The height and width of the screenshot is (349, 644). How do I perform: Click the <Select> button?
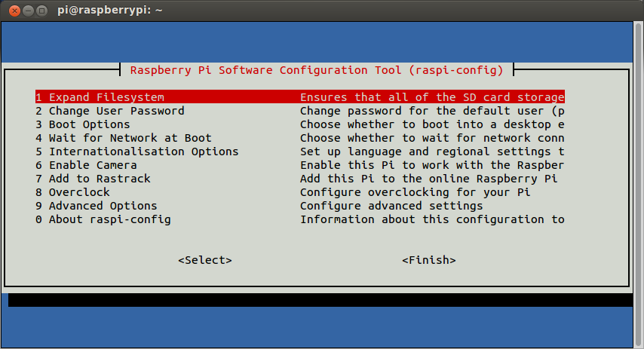point(205,260)
